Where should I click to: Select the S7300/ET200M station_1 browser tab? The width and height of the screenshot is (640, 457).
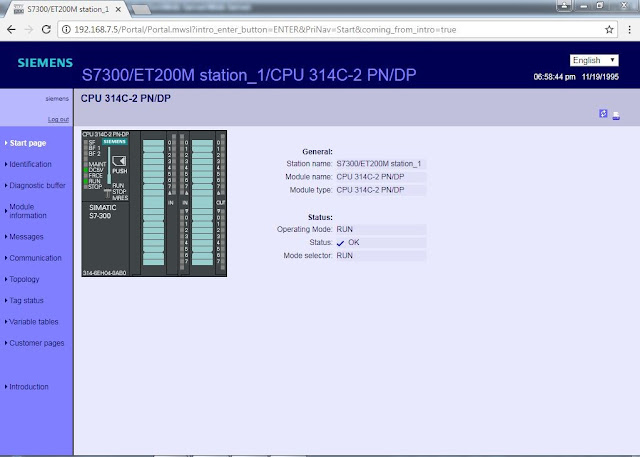pyautogui.click(x=67, y=9)
